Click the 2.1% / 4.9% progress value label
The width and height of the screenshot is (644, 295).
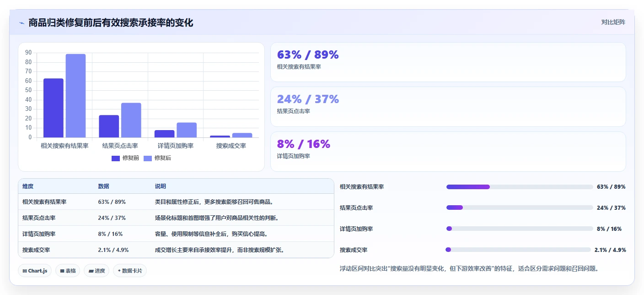[x=610, y=250]
